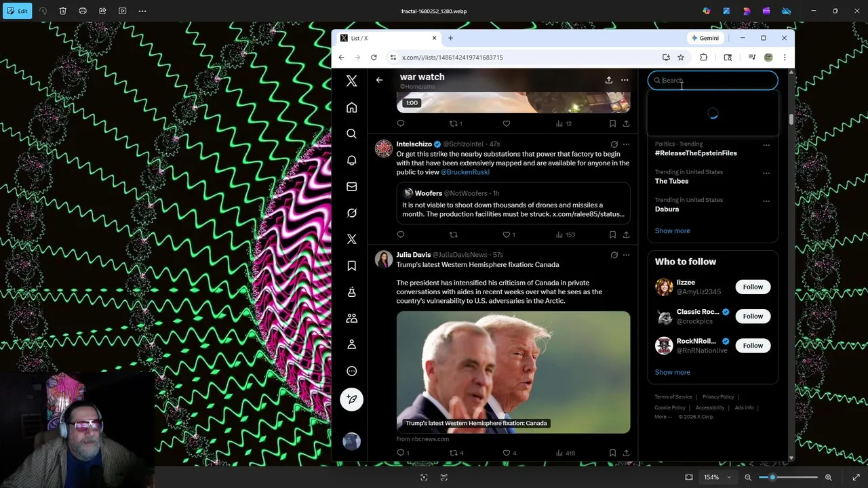Like the Julia Davis post
The width and height of the screenshot is (868, 488).
tap(507, 453)
